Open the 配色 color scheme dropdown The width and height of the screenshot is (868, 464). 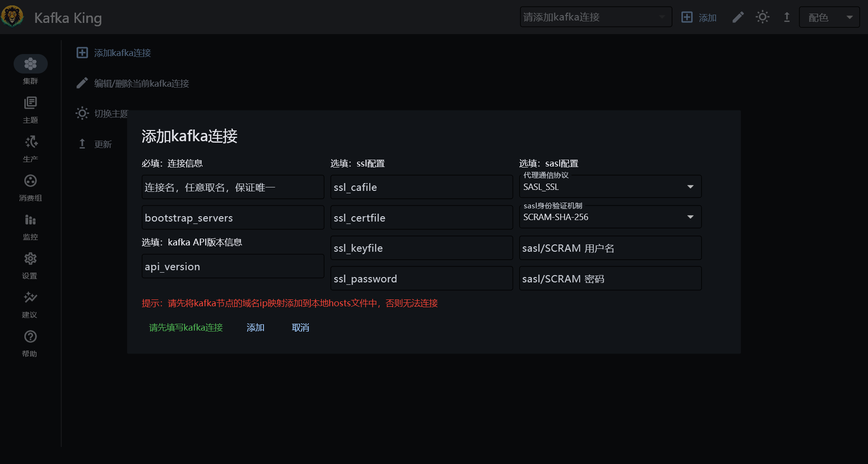[829, 17]
